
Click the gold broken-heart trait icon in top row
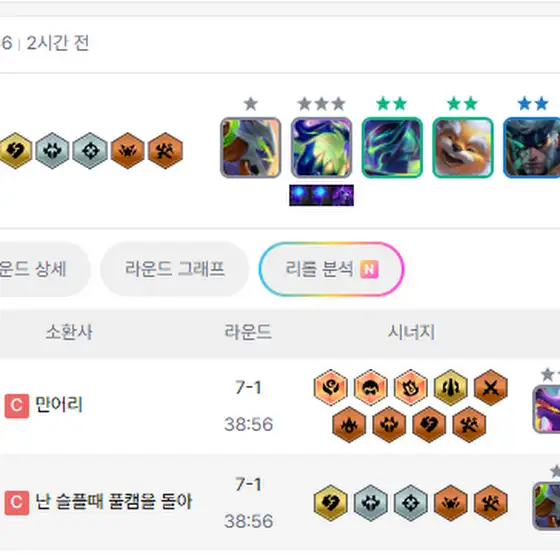tap(15, 150)
